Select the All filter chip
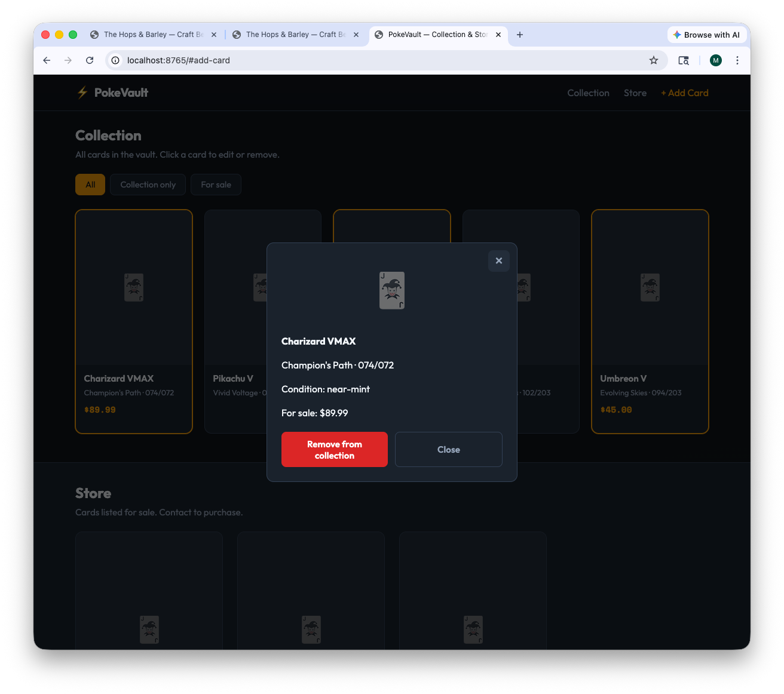The height and width of the screenshot is (694, 784). 90,185
